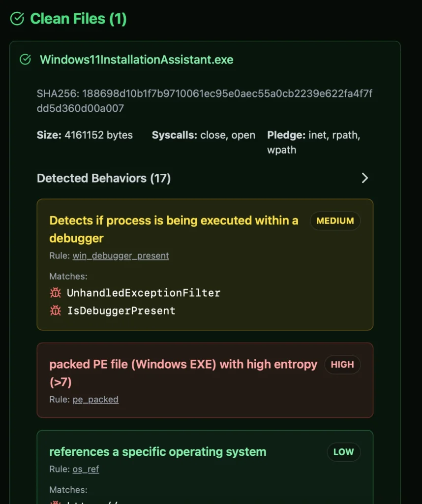Click 'Detects if process is being executed' title

(x=174, y=229)
